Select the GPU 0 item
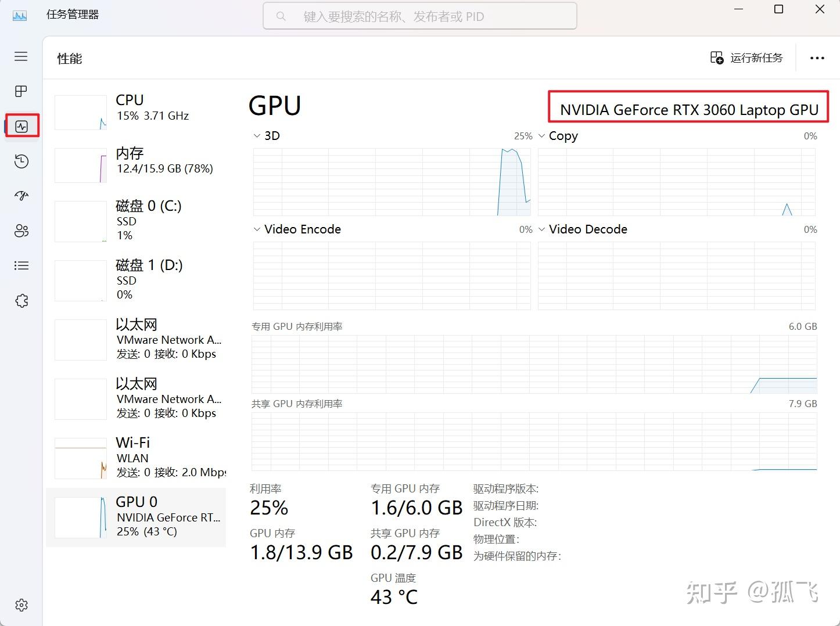 (x=136, y=517)
